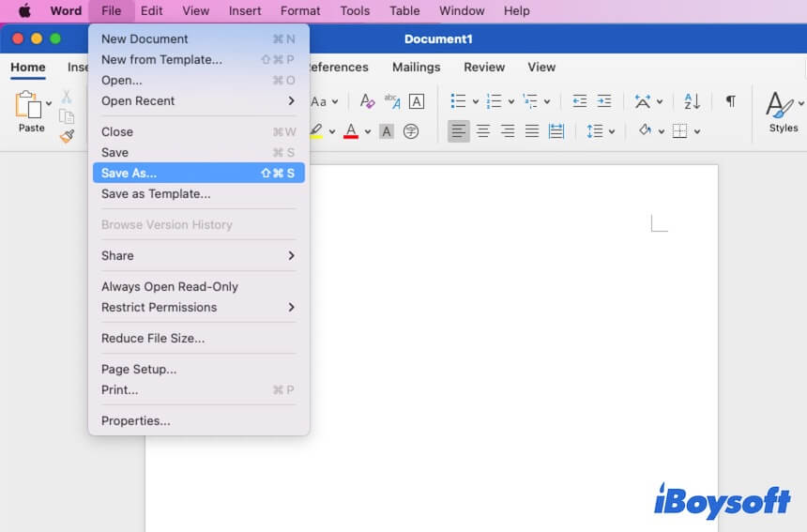807x532 pixels.
Task: Open the Format menu bar item
Action: (x=300, y=11)
